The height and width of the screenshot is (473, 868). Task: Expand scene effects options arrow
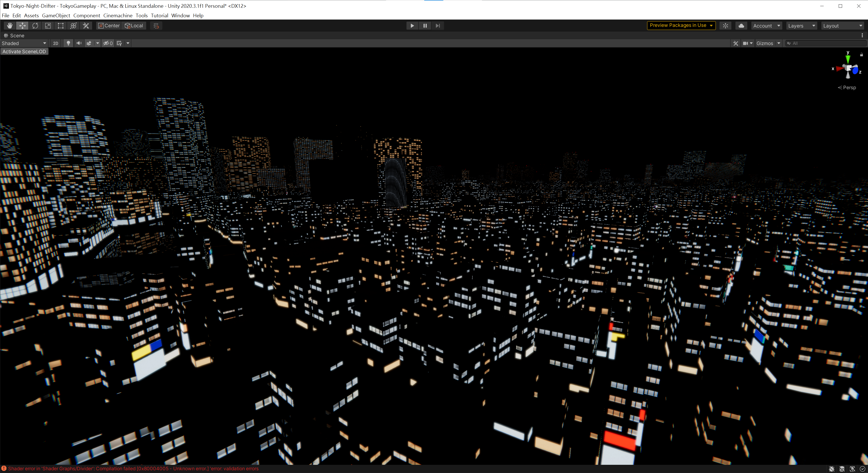tap(97, 43)
